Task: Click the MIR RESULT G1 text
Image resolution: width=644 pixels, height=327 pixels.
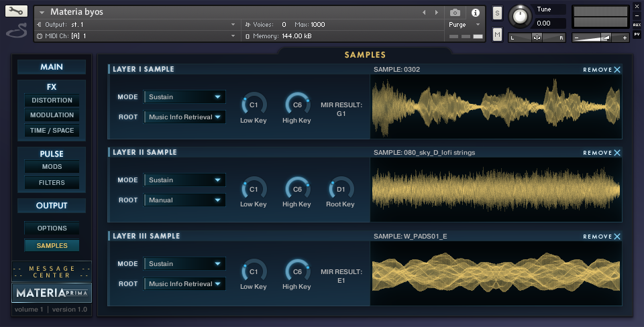Action: [x=341, y=109]
